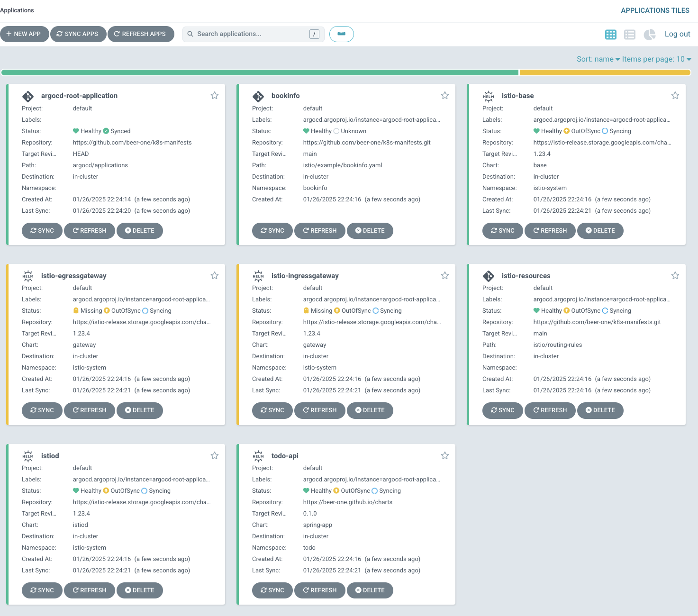Click OutOfSync icon on istiod
Viewport: 698px width, 616px height.
tap(106, 491)
